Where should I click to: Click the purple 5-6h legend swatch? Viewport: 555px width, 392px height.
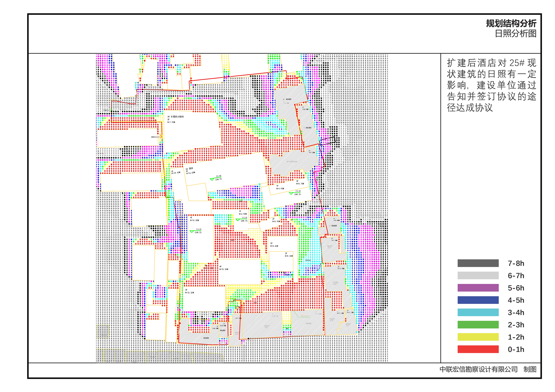tap(478, 288)
